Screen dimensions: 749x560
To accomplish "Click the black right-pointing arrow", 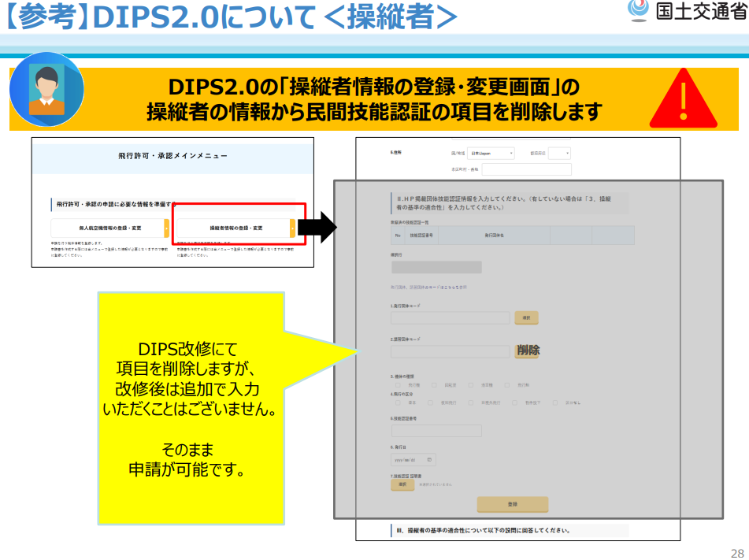I will click(319, 228).
